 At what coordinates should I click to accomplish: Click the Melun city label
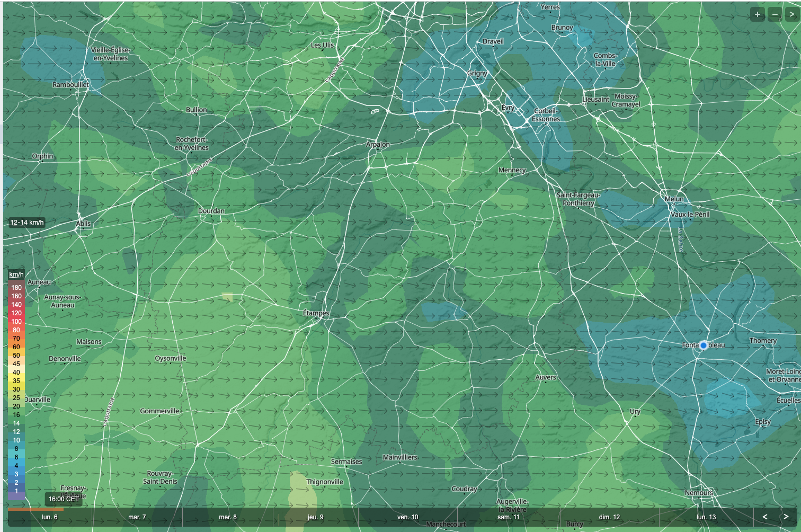click(674, 199)
